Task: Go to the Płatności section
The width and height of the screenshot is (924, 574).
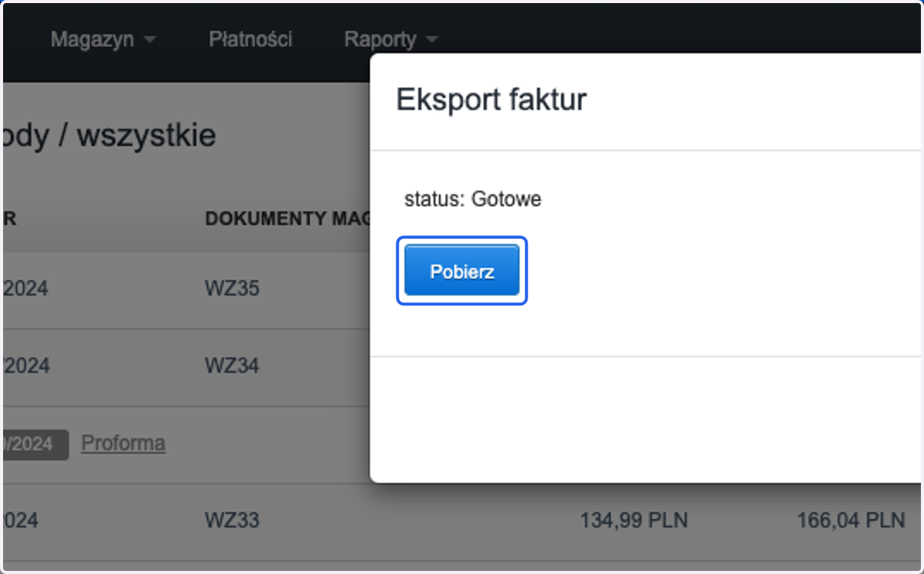Action: [x=250, y=39]
